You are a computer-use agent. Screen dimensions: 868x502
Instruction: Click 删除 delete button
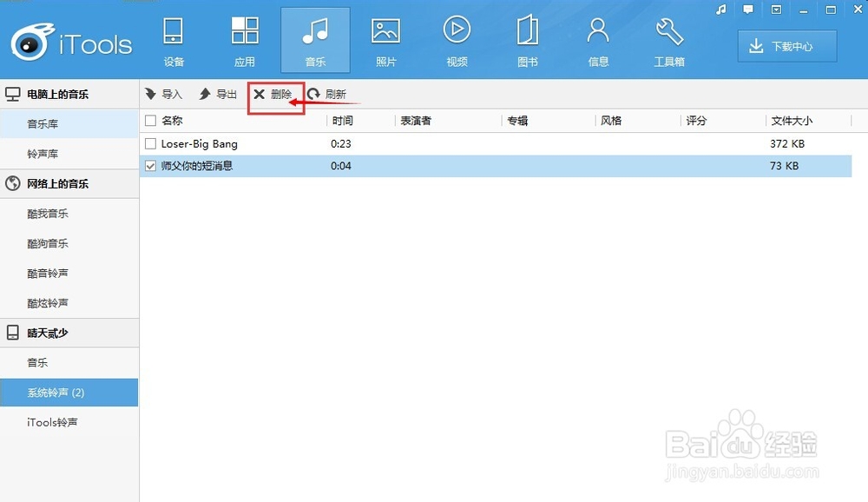point(273,94)
